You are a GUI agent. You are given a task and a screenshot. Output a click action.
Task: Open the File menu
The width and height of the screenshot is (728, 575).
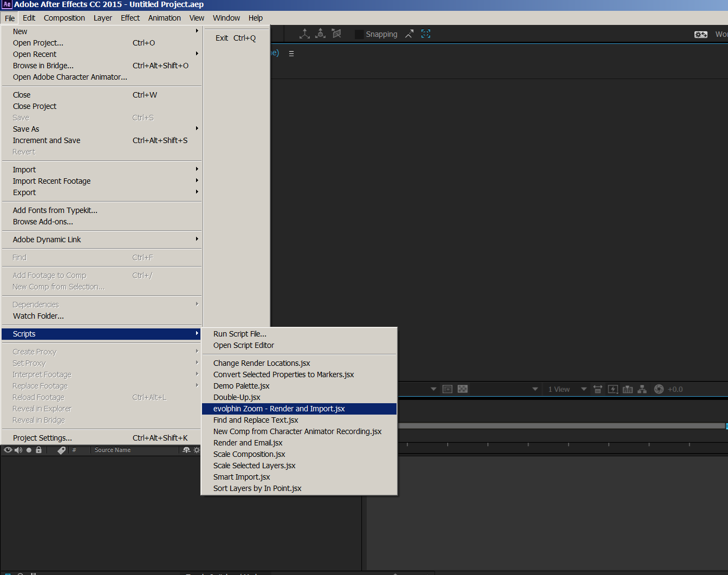[x=10, y=18]
